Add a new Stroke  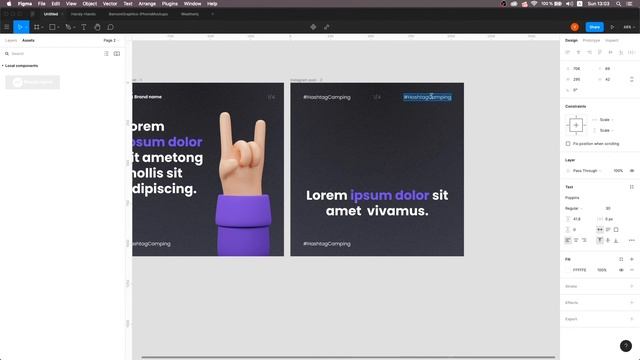tap(632, 286)
